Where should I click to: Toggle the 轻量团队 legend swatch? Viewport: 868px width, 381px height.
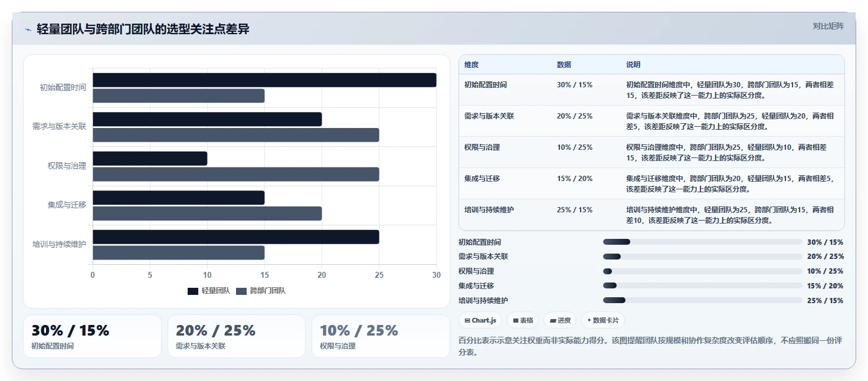tap(193, 291)
